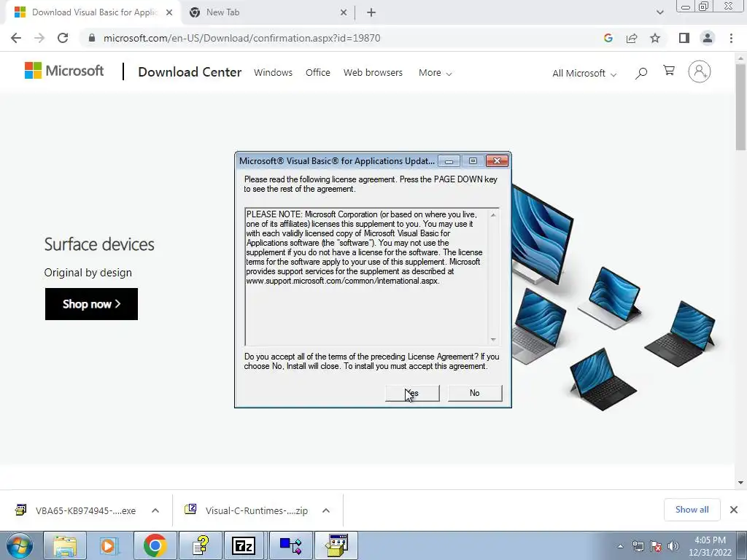Go back using the browser back arrow
The height and width of the screenshot is (560, 747).
pos(16,38)
